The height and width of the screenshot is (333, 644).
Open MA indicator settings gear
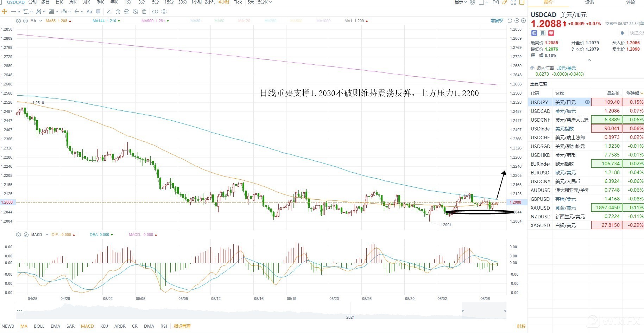pos(19,21)
